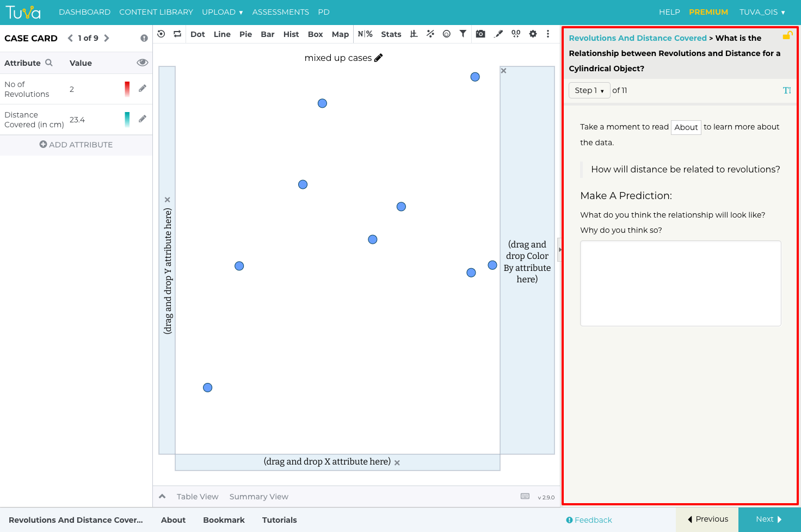
Task: Go to ASSESSMENTS page
Action: tap(280, 12)
